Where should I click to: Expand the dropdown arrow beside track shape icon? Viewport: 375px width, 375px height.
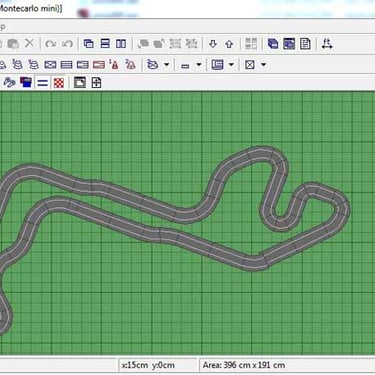(x=167, y=64)
